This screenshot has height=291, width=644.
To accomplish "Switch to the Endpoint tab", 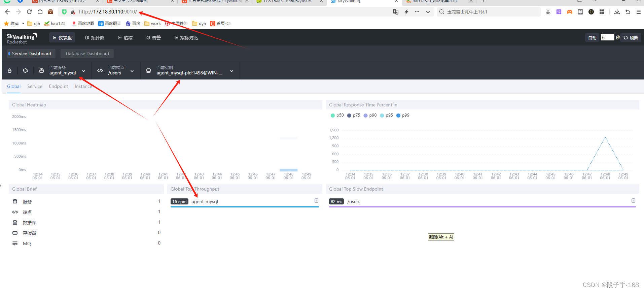I will coord(59,86).
